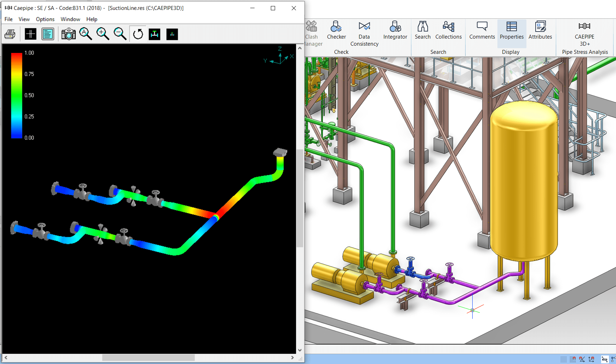Click the gray anchor block atop the stress pipe
This screenshot has height=364, width=616.
click(x=280, y=152)
